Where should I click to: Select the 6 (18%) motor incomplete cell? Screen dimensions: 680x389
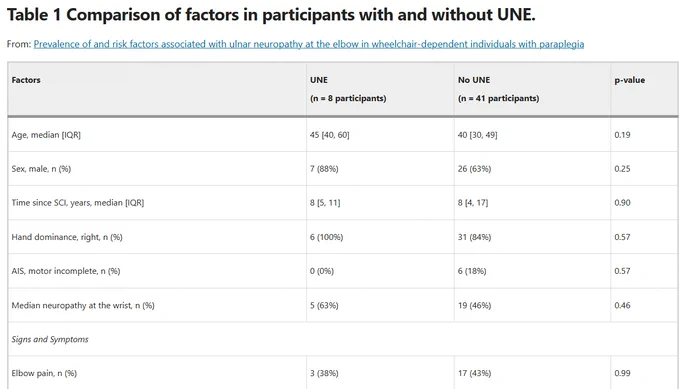point(472,271)
